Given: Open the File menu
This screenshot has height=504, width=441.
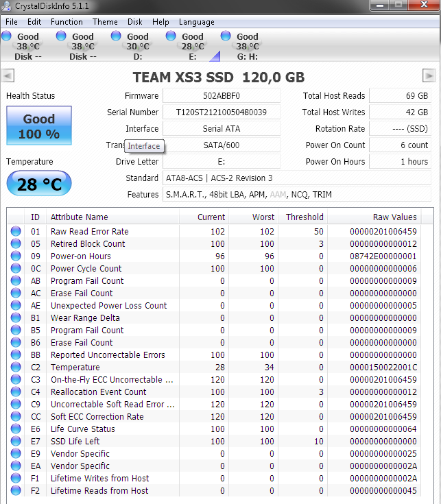Looking at the screenshot, I should (11, 22).
